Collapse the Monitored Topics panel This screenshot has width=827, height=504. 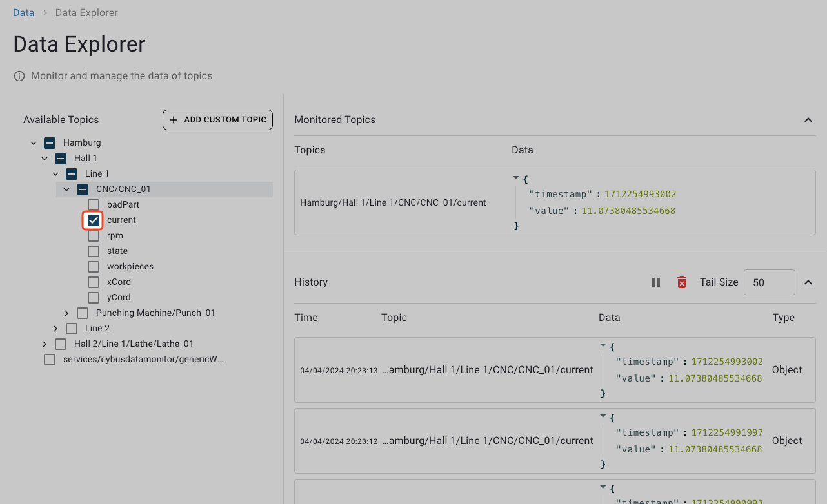click(x=808, y=120)
